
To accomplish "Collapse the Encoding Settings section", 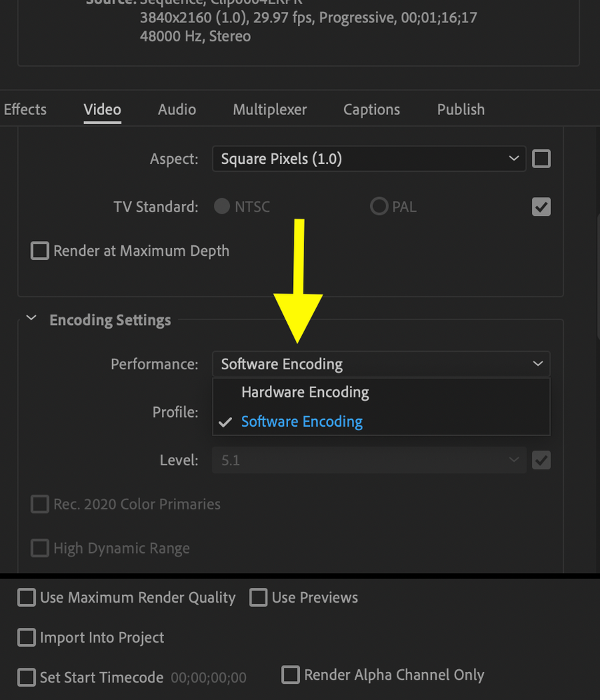I will [31, 320].
